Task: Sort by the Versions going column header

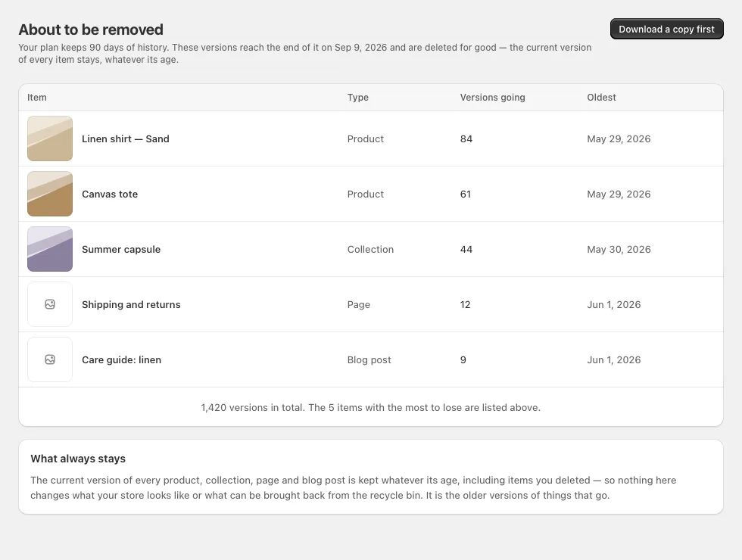Action: (x=493, y=98)
